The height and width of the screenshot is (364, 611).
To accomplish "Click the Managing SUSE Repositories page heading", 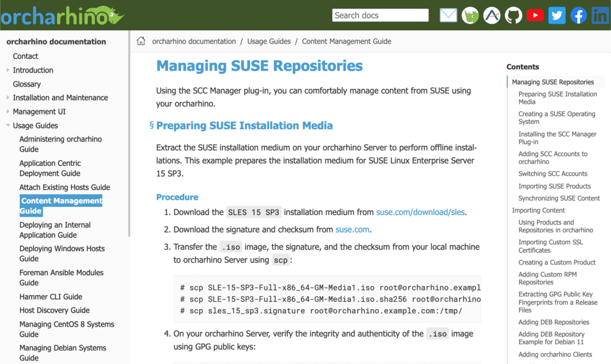I will click(x=259, y=66).
